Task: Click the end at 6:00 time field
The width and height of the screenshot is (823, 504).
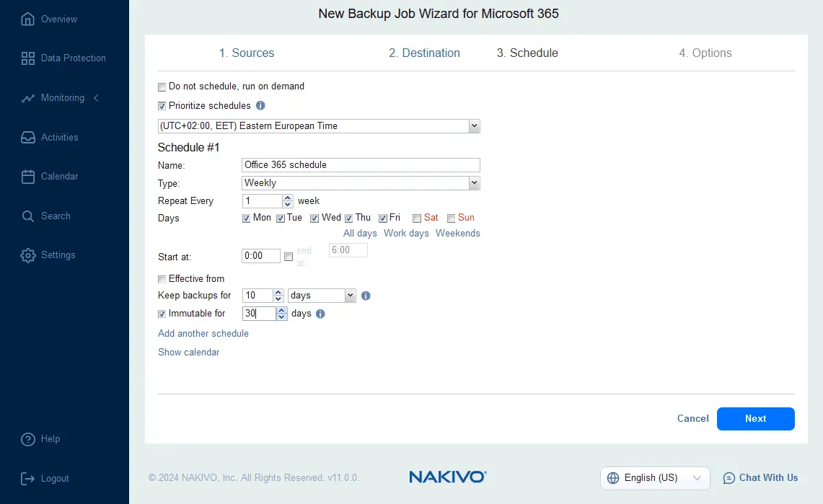Action: point(348,251)
